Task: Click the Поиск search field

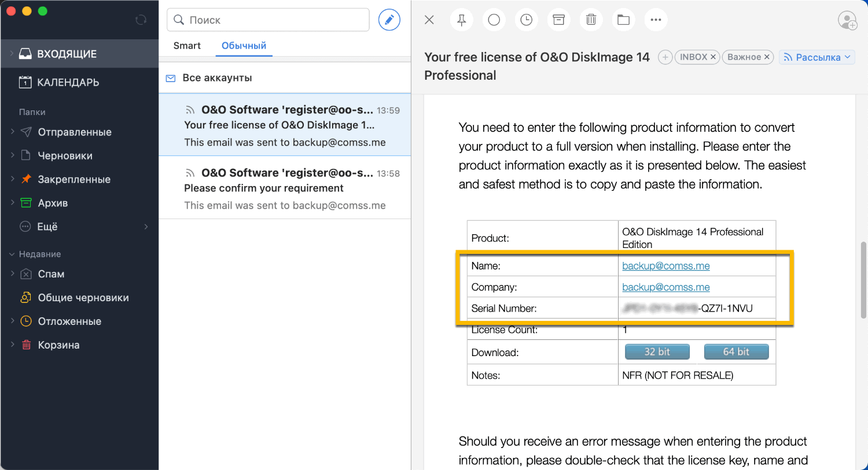Action: [x=267, y=20]
